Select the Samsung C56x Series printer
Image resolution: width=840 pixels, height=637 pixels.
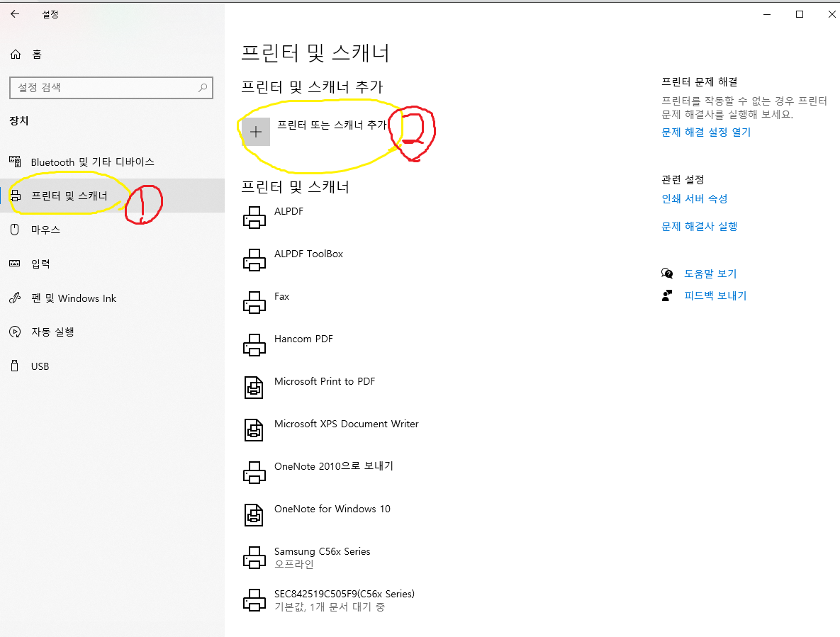pos(254,558)
